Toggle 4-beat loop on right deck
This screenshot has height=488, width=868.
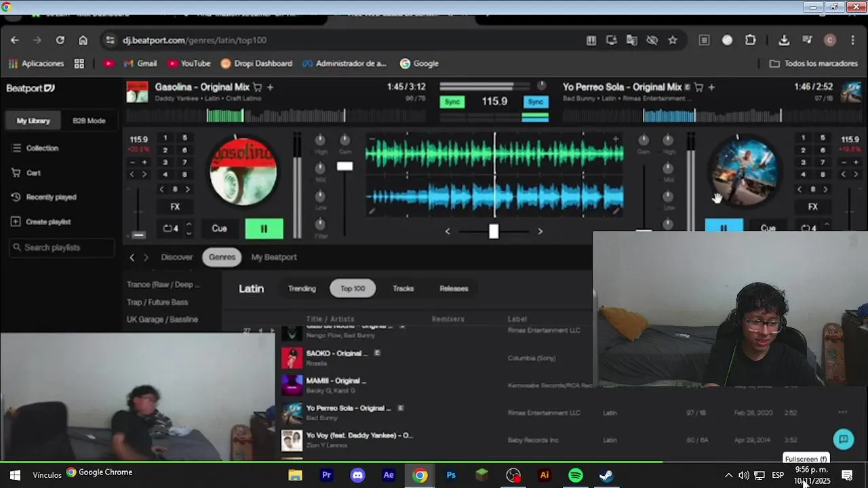coord(809,228)
